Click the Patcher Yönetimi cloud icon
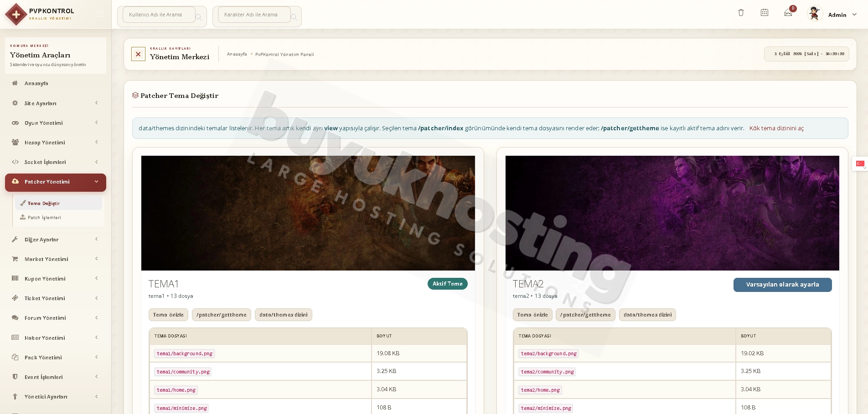 (15, 181)
